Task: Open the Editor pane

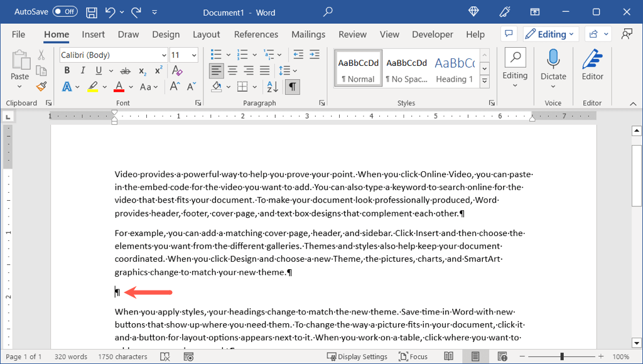Action: coord(592,65)
